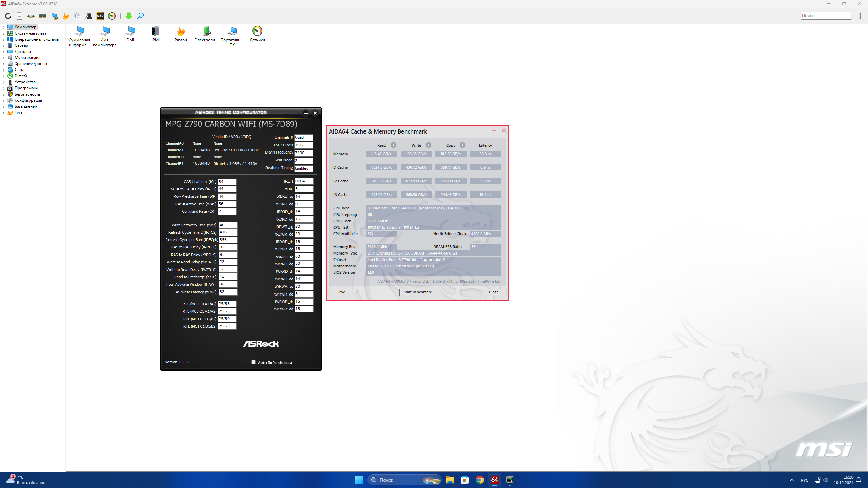Open the OSD panel icon

[x=100, y=16]
